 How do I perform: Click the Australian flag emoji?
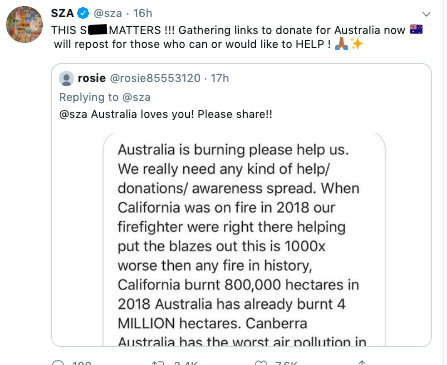coord(416,30)
